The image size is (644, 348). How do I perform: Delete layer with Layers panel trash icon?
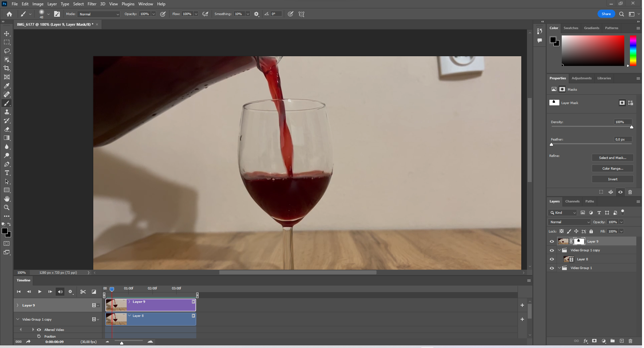pyautogui.click(x=631, y=341)
